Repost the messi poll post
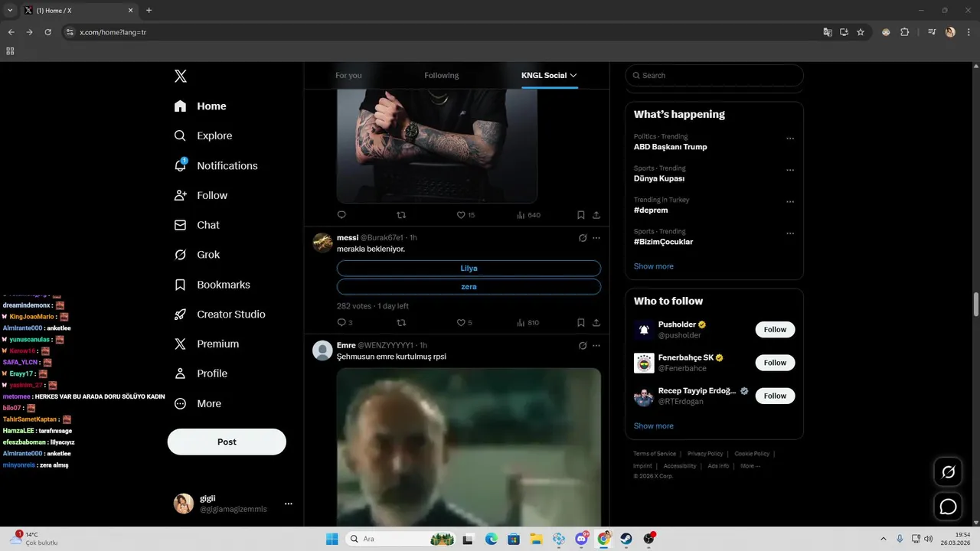980x551 pixels. pos(401,323)
